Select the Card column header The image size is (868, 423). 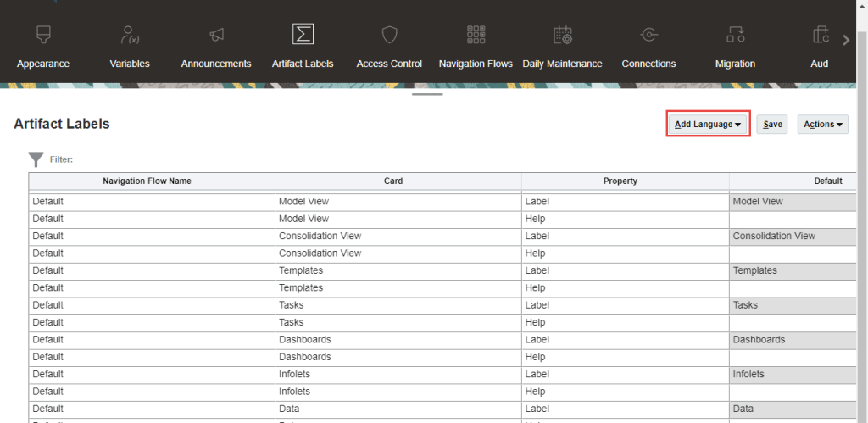coord(398,181)
